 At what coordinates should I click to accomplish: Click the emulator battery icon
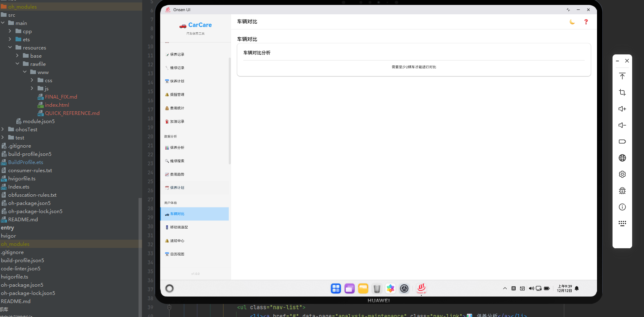[622, 142]
